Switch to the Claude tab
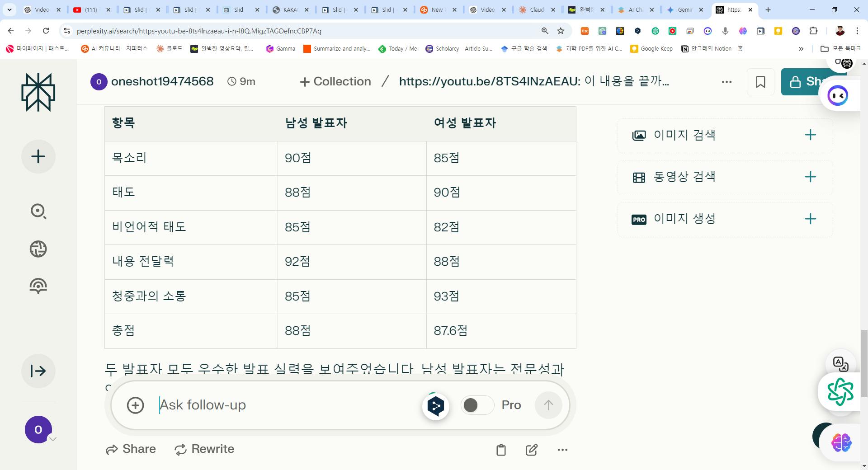The image size is (868, 470). pos(537,9)
